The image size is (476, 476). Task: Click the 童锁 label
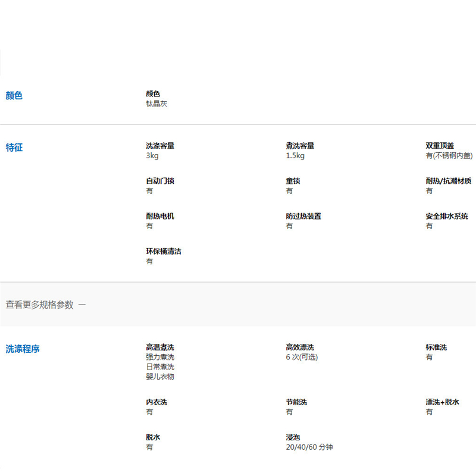click(293, 181)
